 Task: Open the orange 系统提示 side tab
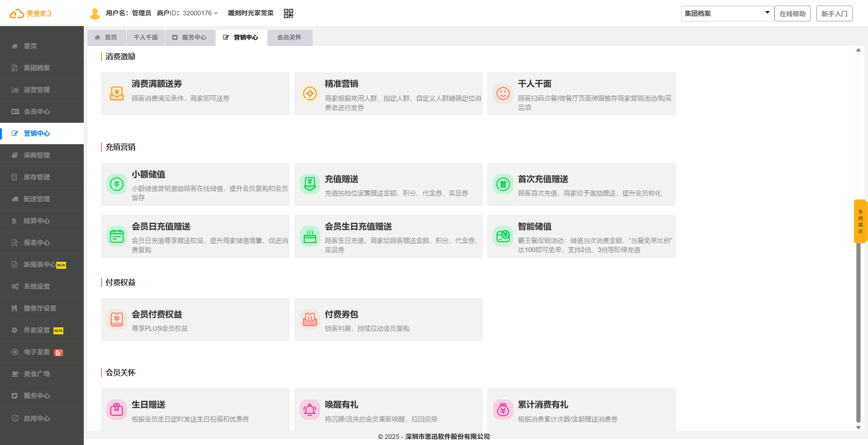coord(860,221)
